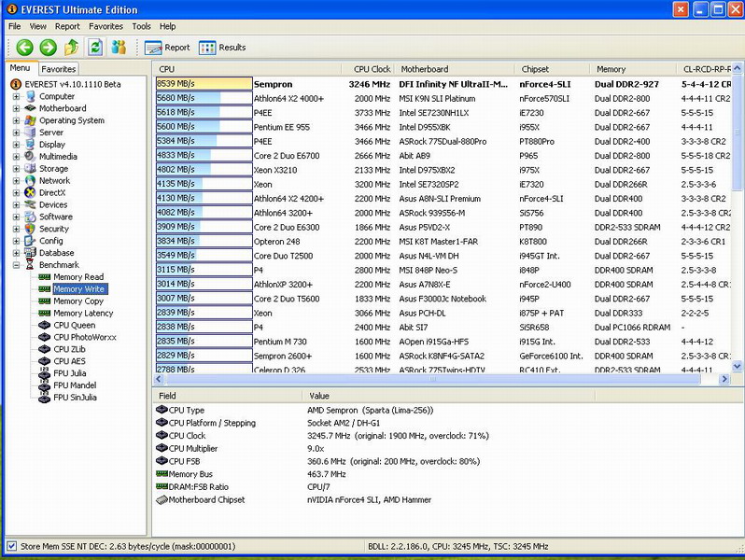Image resolution: width=745 pixels, height=560 pixels.
Task: Open the Memory Latency benchmark
Action: tap(83, 313)
